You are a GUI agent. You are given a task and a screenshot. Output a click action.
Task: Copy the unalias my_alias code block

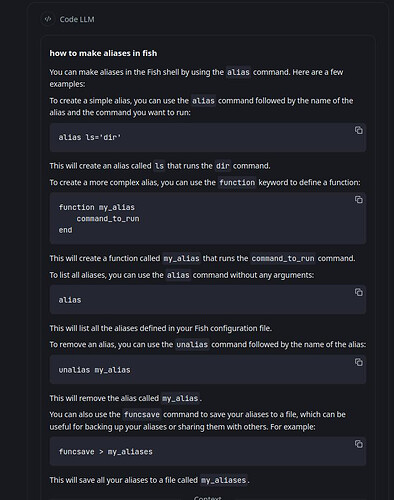click(359, 362)
